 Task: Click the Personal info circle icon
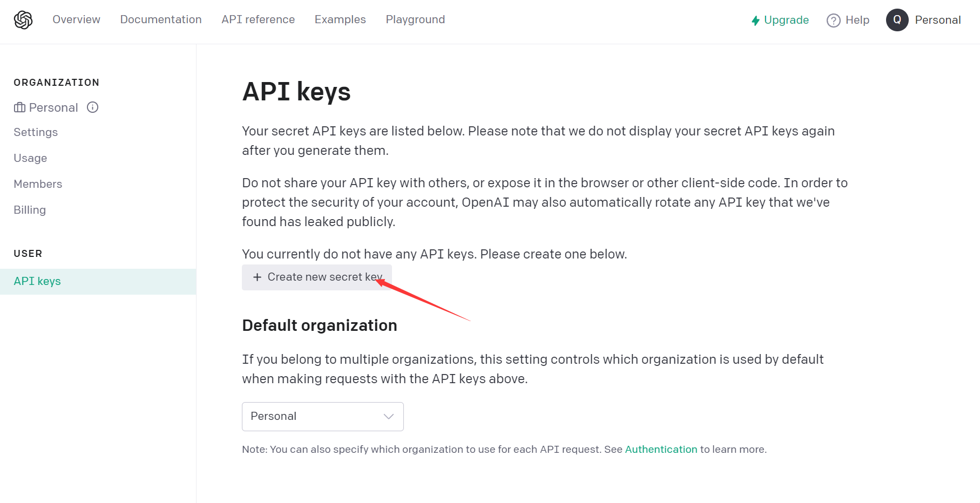(x=93, y=107)
